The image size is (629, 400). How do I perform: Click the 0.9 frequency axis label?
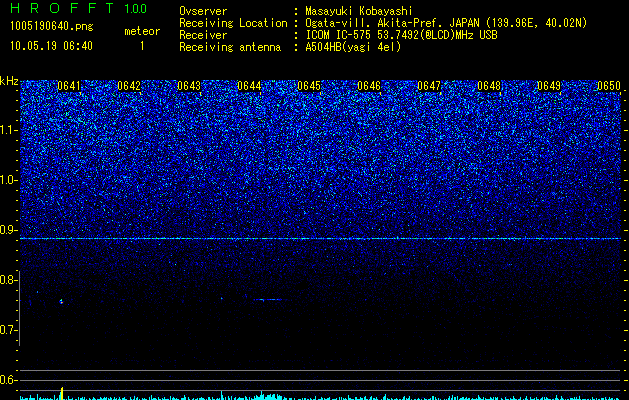coord(8,230)
